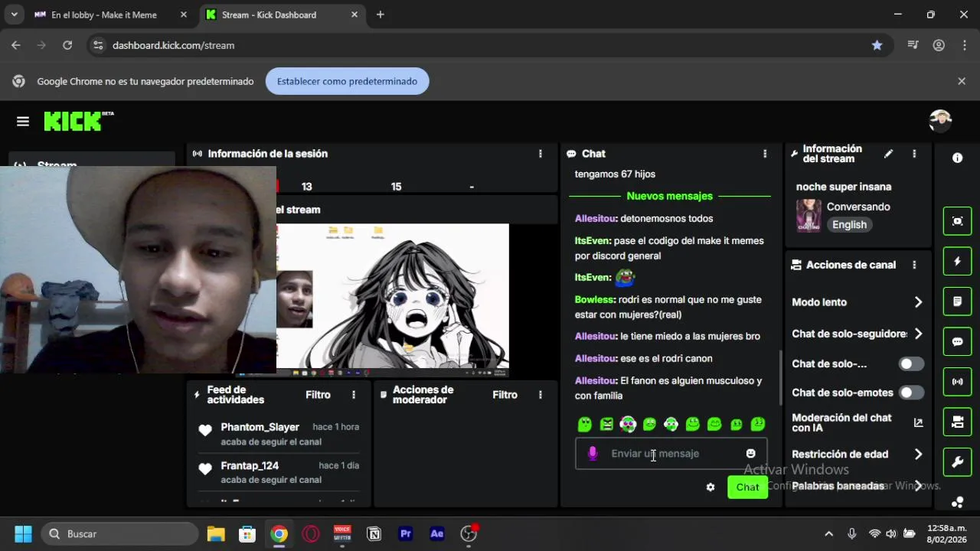Open Windows Start menu

(x=23, y=533)
